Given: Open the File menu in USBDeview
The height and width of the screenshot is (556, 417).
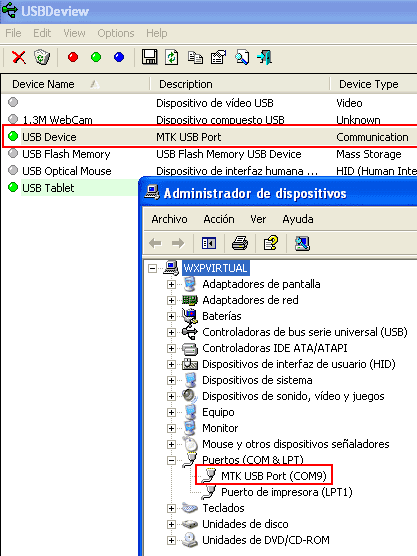Looking at the screenshot, I should (x=13, y=33).
